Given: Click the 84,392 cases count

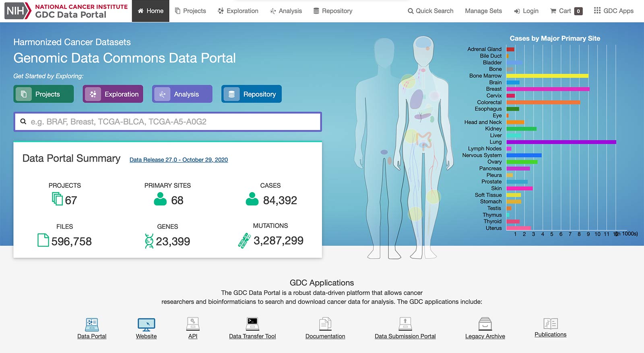Looking at the screenshot, I should click(280, 200).
